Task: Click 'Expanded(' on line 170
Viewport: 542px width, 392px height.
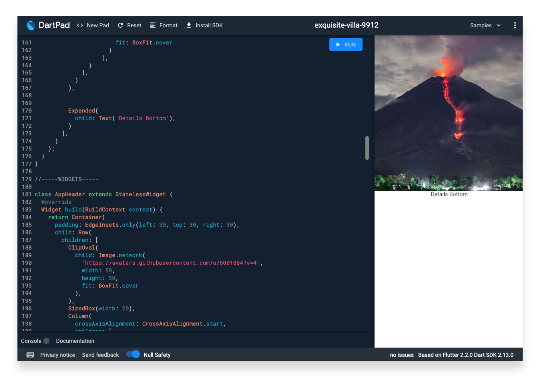Action: pos(83,110)
